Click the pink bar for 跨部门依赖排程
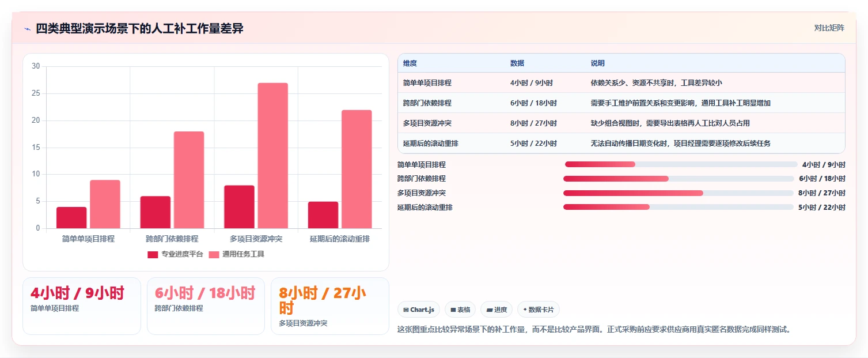The width and height of the screenshot is (868, 358). click(189, 180)
